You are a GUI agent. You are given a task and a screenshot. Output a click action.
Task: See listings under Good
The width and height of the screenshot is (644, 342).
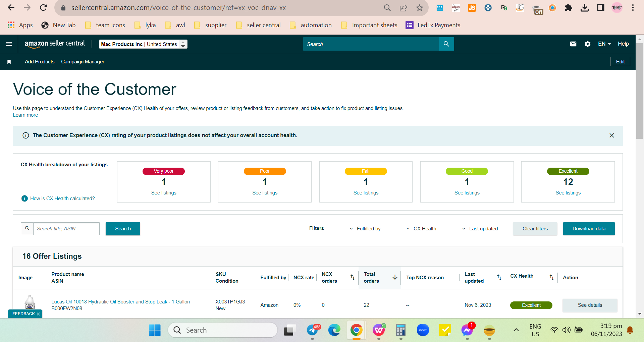[x=467, y=193]
